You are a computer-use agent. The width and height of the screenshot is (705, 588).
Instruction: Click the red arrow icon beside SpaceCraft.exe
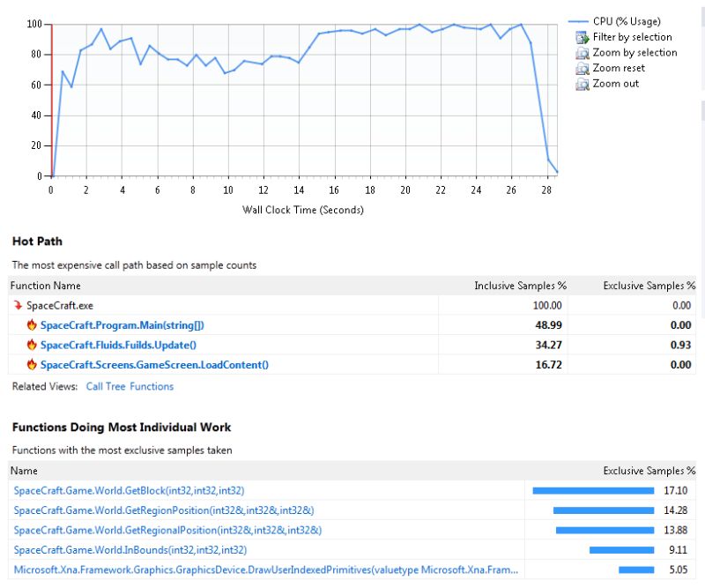pos(18,305)
